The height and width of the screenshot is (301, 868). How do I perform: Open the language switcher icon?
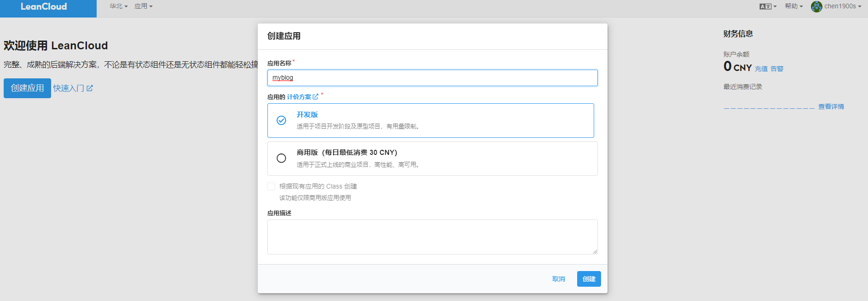click(765, 6)
